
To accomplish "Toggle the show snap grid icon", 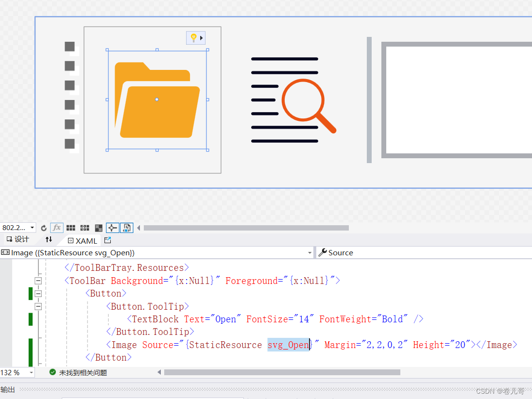I will point(71,228).
